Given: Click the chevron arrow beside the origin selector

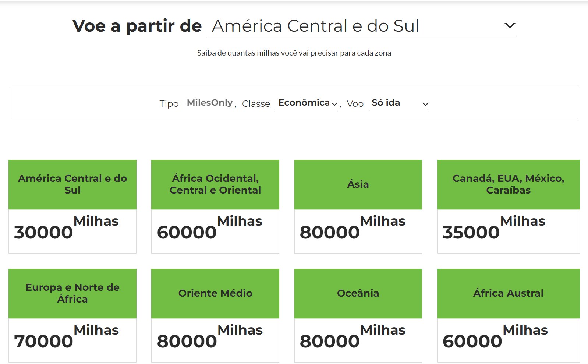Looking at the screenshot, I should point(510,26).
